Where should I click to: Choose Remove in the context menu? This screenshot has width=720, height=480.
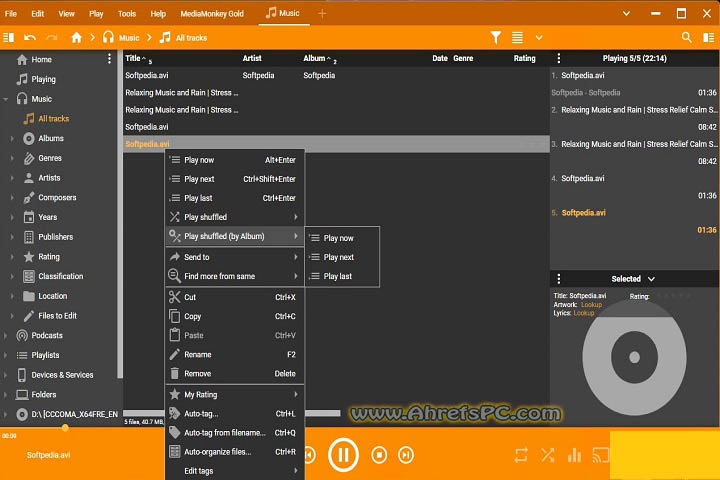coord(235,373)
